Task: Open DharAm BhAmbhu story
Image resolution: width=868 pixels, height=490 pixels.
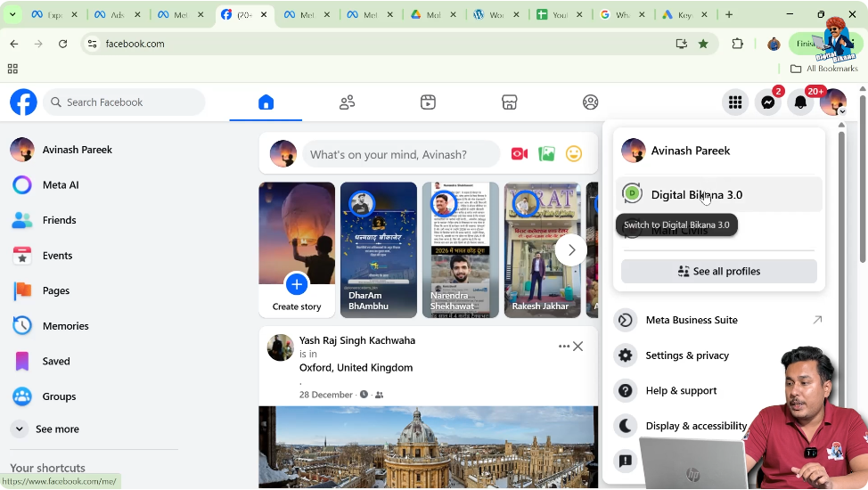Action: [x=379, y=249]
